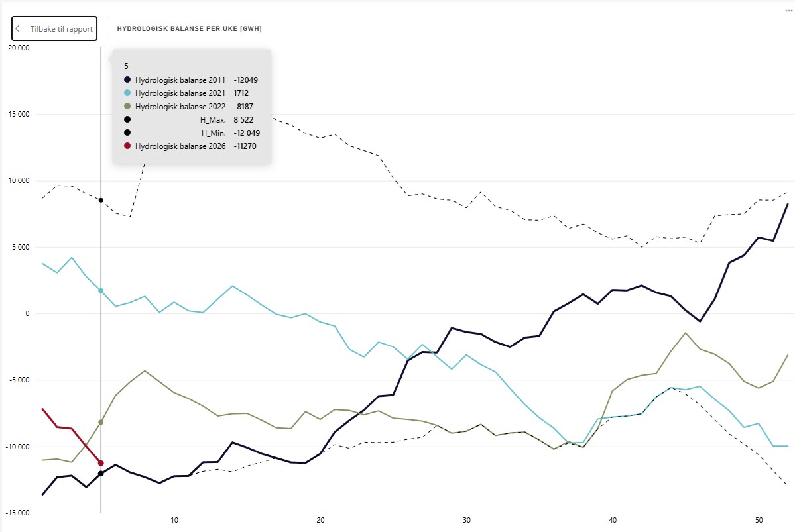This screenshot has height=532, width=795.
Task: Click the tooltip value -11270
Action: tap(245, 146)
